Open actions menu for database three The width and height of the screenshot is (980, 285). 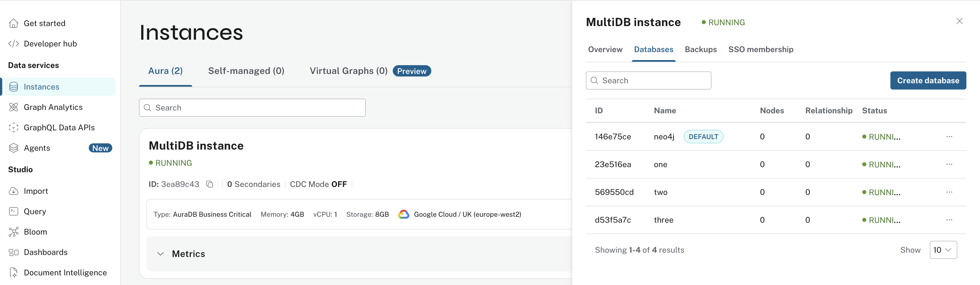[949, 220]
